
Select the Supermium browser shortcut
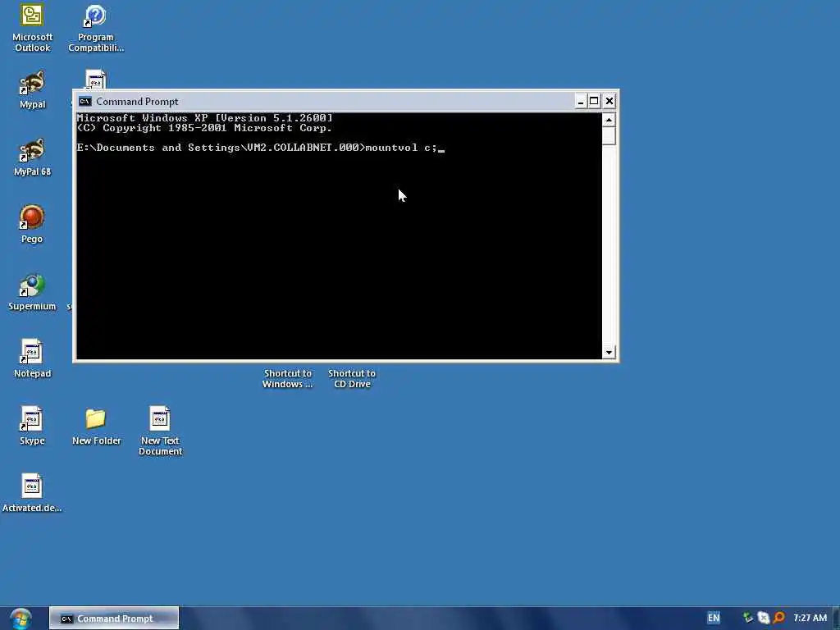click(x=32, y=292)
